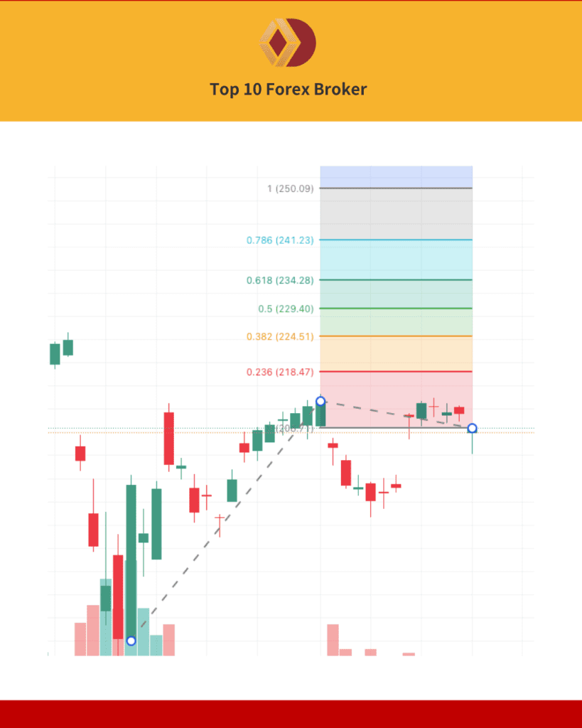582x728 pixels.
Task: Click the Fibonacci anchor point at the swing low
Action: coord(131,641)
